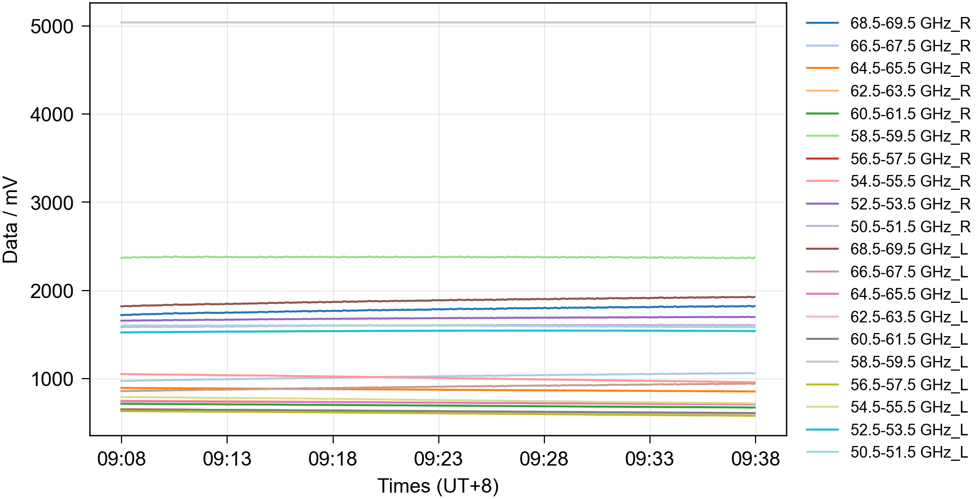980x499 pixels.
Task: Select the 68.5-69.5 GHz_L brown legend swatch
Action: point(822,249)
